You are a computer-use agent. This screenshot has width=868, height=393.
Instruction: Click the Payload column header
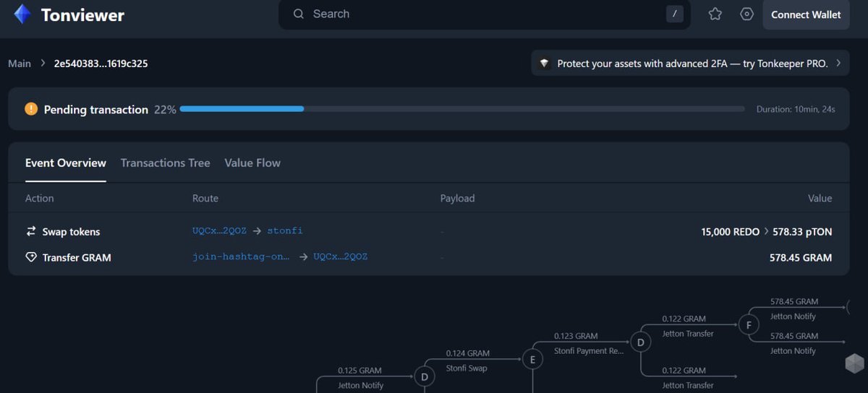point(457,198)
